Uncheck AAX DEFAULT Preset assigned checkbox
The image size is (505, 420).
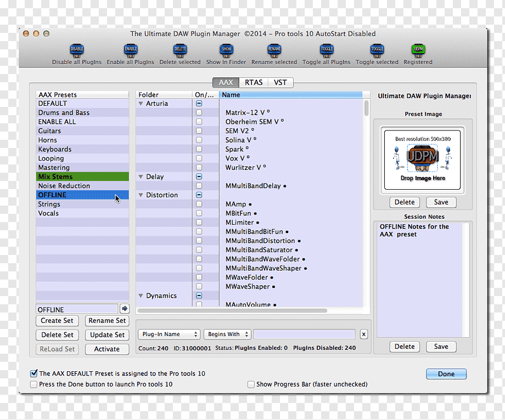[33, 373]
